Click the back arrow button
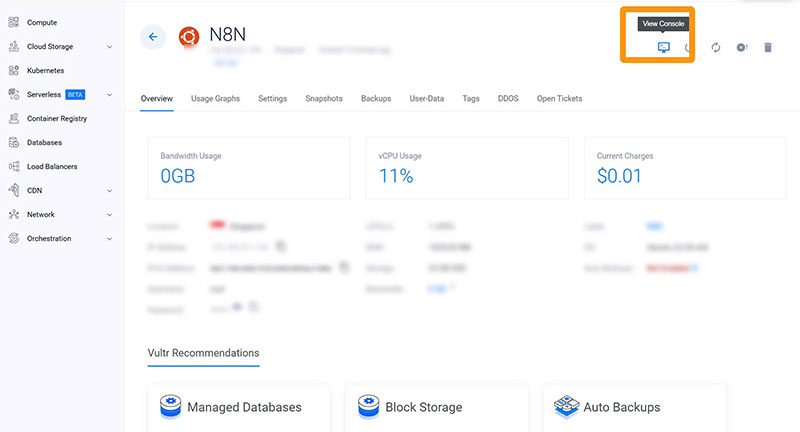The width and height of the screenshot is (800, 432). tap(153, 37)
